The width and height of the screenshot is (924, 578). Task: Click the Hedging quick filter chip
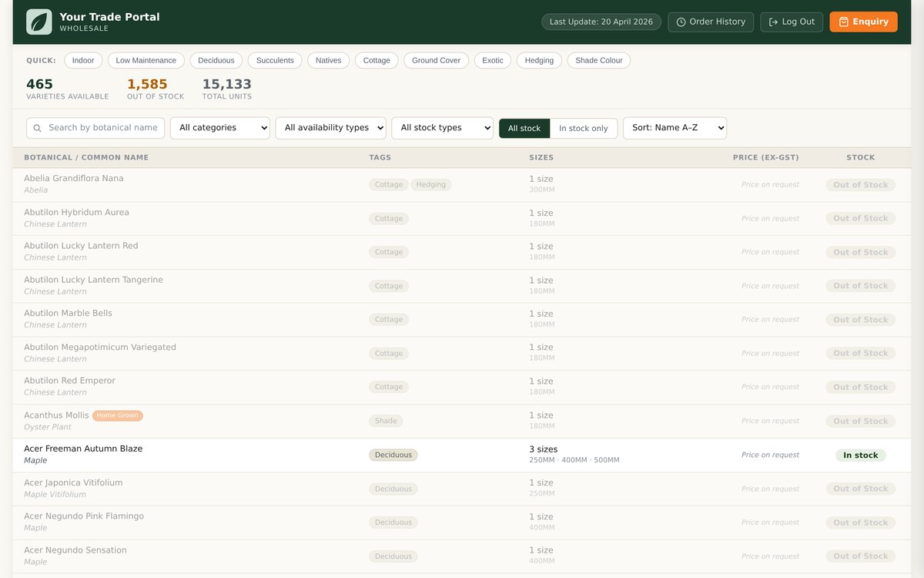point(539,59)
